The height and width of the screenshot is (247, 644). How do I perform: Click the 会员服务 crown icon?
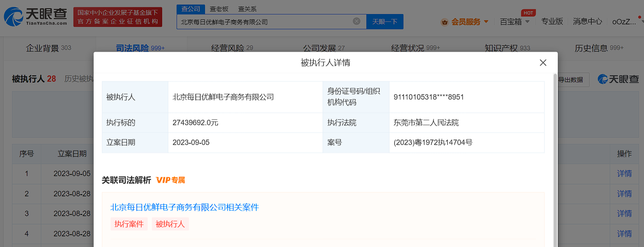[x=444, y=22]
